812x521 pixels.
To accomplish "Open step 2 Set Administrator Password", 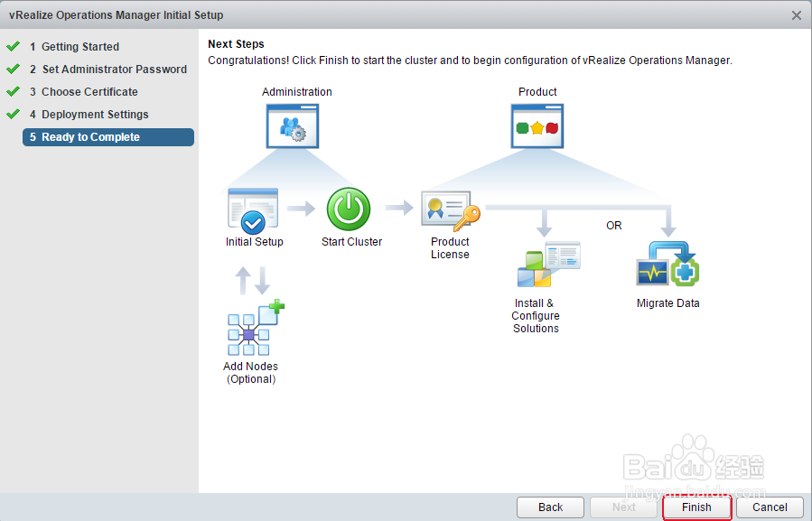I will point(108,70).
